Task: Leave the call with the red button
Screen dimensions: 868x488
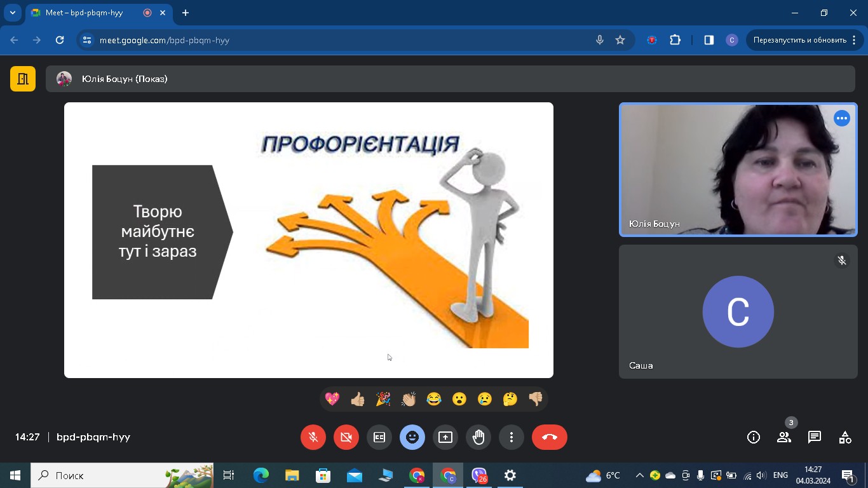Action: pos(550,437)
